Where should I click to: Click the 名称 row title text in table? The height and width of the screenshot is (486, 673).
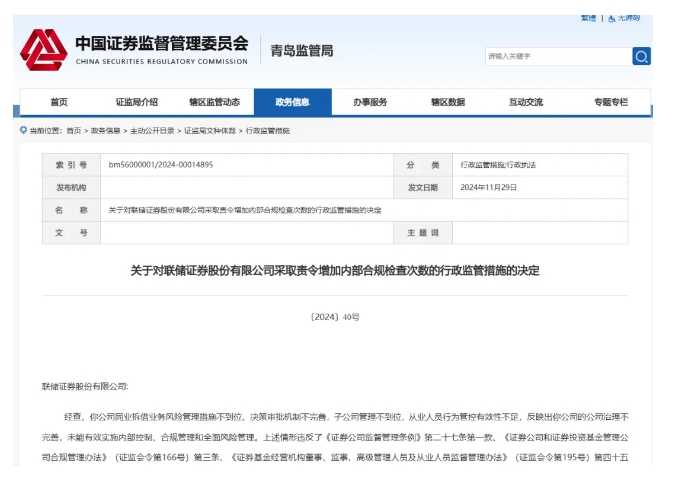coord(245,210)
